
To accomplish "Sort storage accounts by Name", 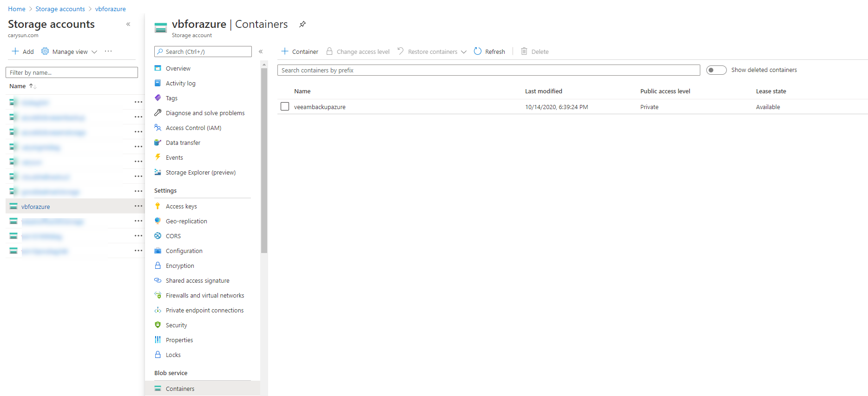I will click(x=23, y=86).
